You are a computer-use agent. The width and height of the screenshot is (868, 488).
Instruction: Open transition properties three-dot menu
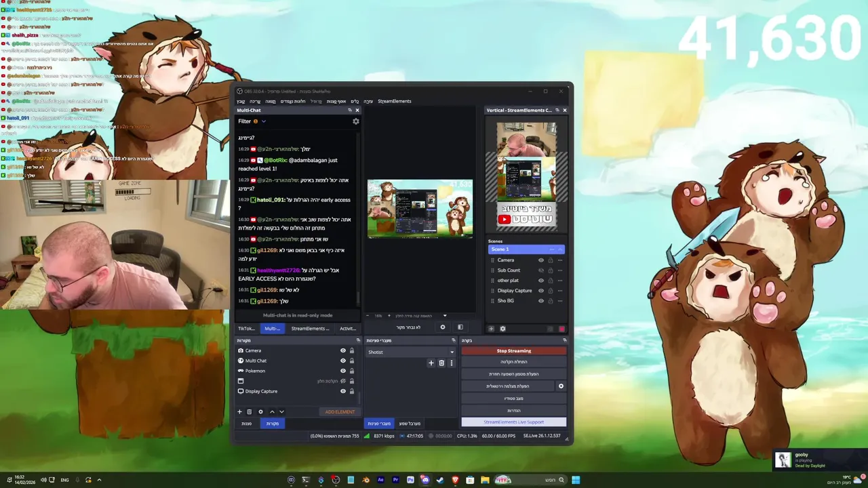[452, 363]
